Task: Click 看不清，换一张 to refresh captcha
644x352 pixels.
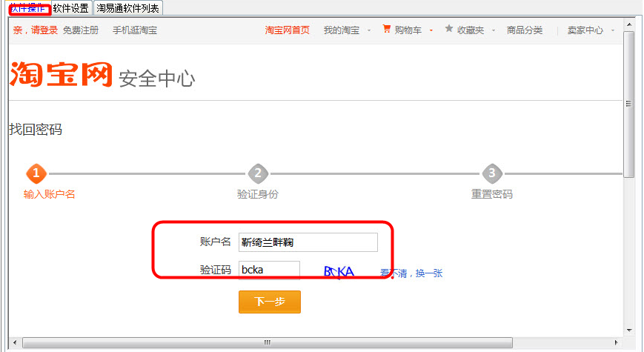Action: click(x=411, y=273)
